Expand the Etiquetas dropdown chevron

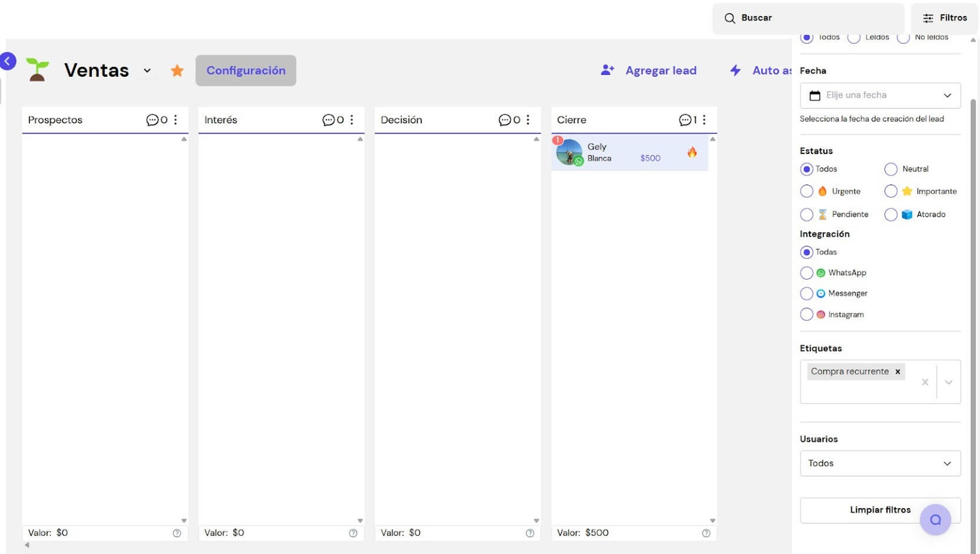coord(948,382)
